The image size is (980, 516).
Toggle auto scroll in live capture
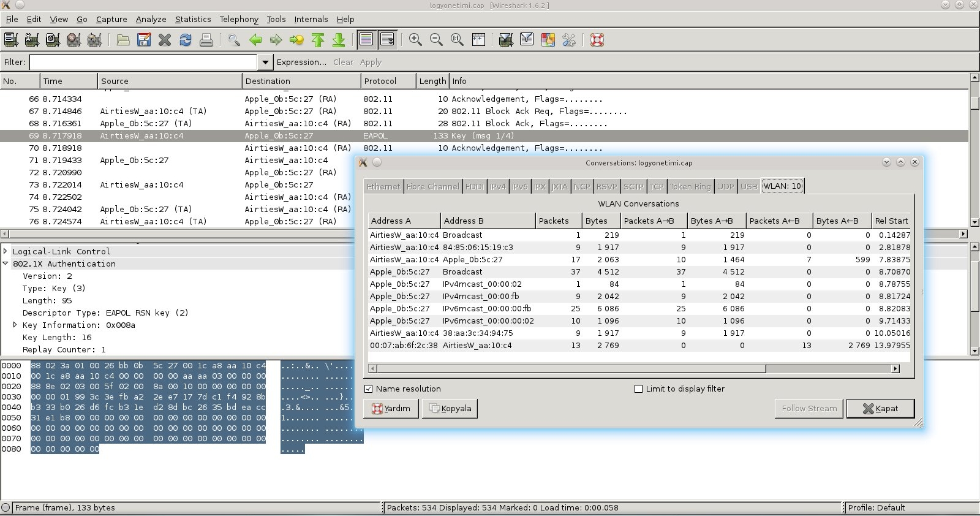click(387, 40)
